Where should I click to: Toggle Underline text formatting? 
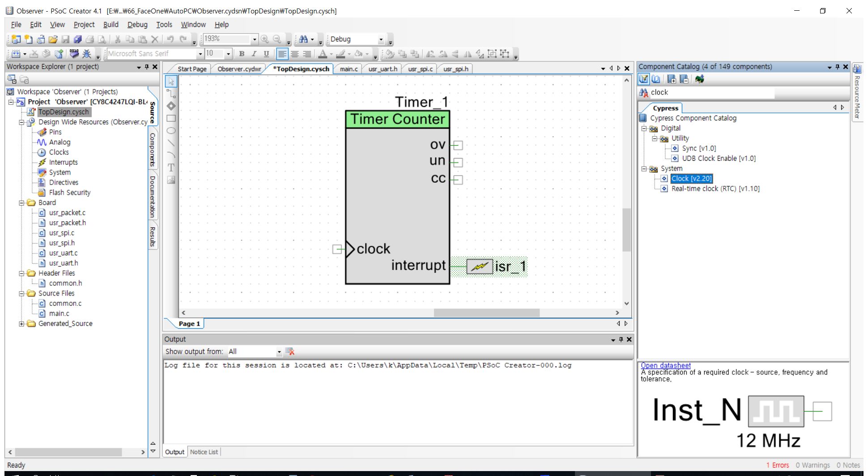click(266, 54)
